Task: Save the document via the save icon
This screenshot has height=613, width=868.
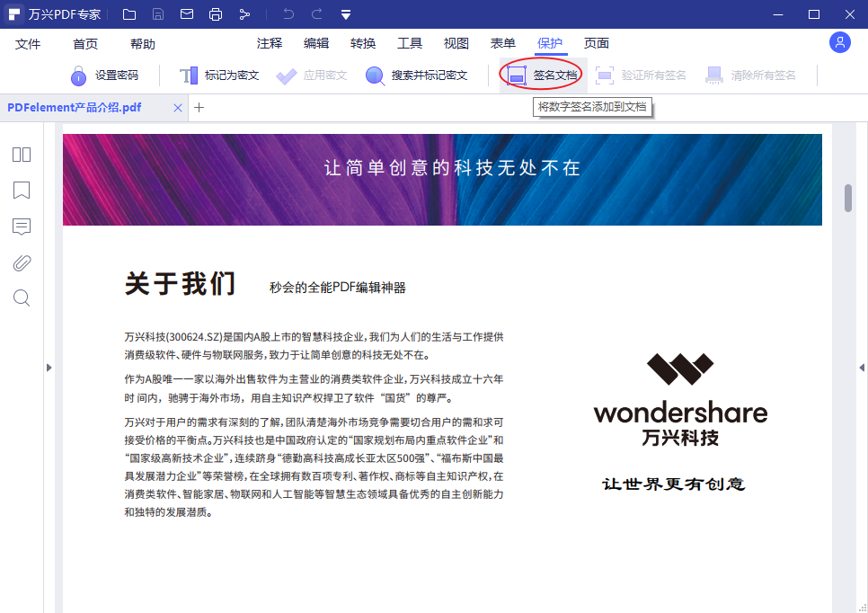Action: pos(157,13)
